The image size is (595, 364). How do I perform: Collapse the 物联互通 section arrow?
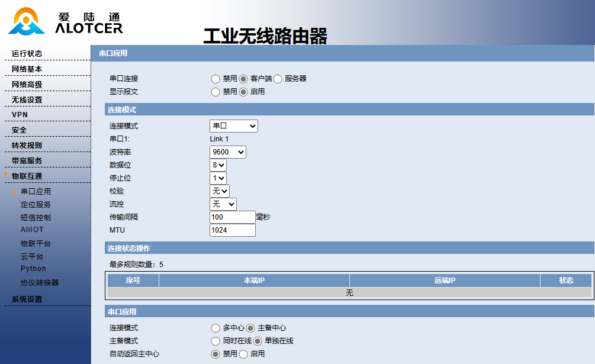(x=6, y=175)
